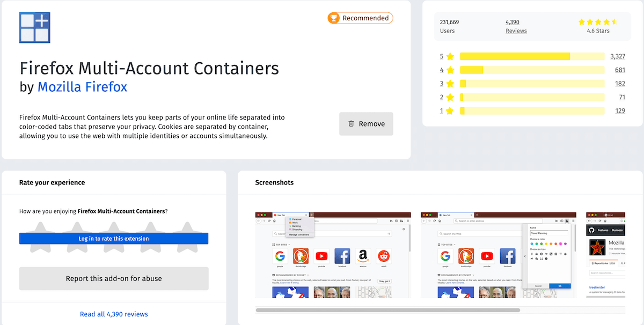Click the Firefox Multi-Account Containers title
This screenshot has width=644, height=325.
click(x=149, y=69)
